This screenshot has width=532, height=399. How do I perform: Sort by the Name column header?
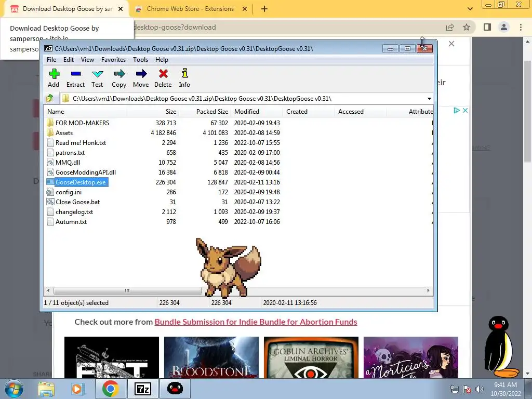point(86,112)
